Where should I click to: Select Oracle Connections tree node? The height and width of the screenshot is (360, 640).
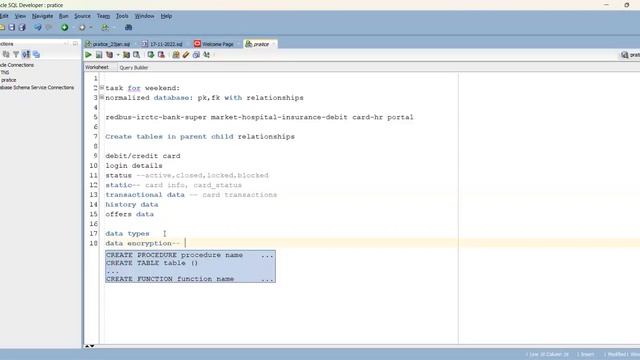[17, 65]
